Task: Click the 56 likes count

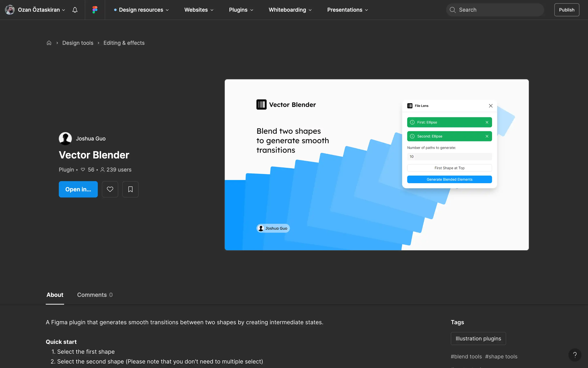Action: (x=91, y=170)
